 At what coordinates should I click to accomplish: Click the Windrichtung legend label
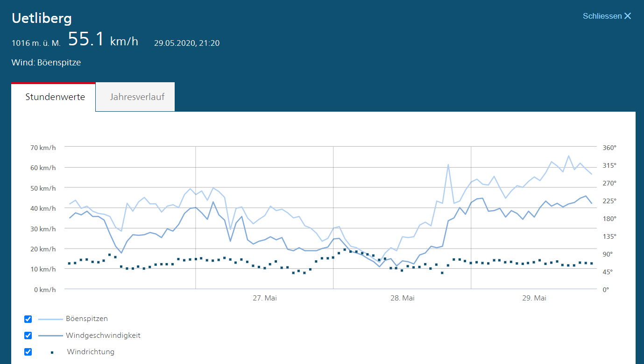pyautogui.click(x=91, y=352)
